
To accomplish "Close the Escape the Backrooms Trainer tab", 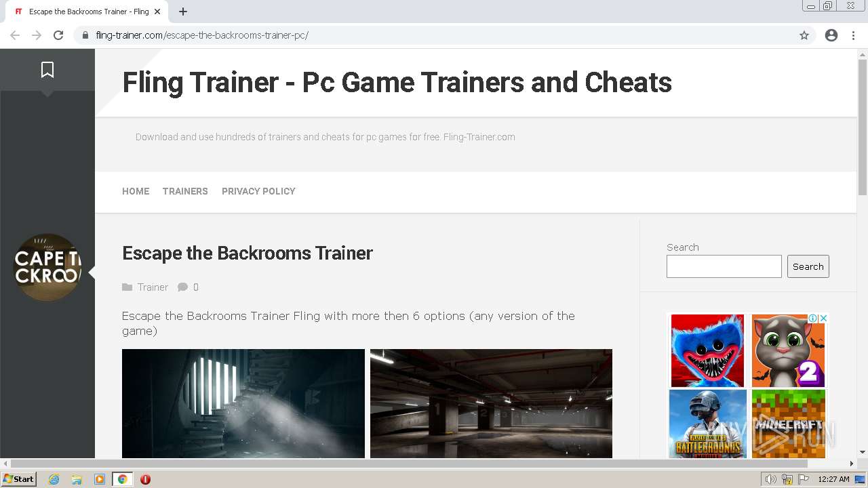I will point(157,12).
